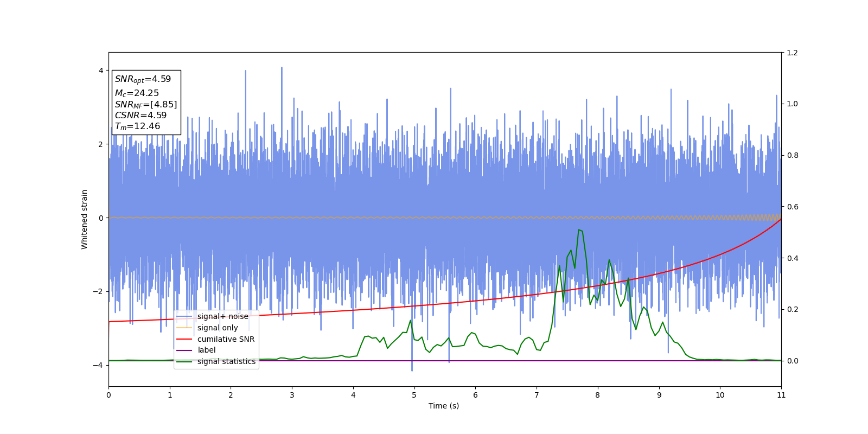This screenshot has height=434, width=868.
Task: Click the green line sample in the legend
Action: pyautogui.click(x=184, y=362)
